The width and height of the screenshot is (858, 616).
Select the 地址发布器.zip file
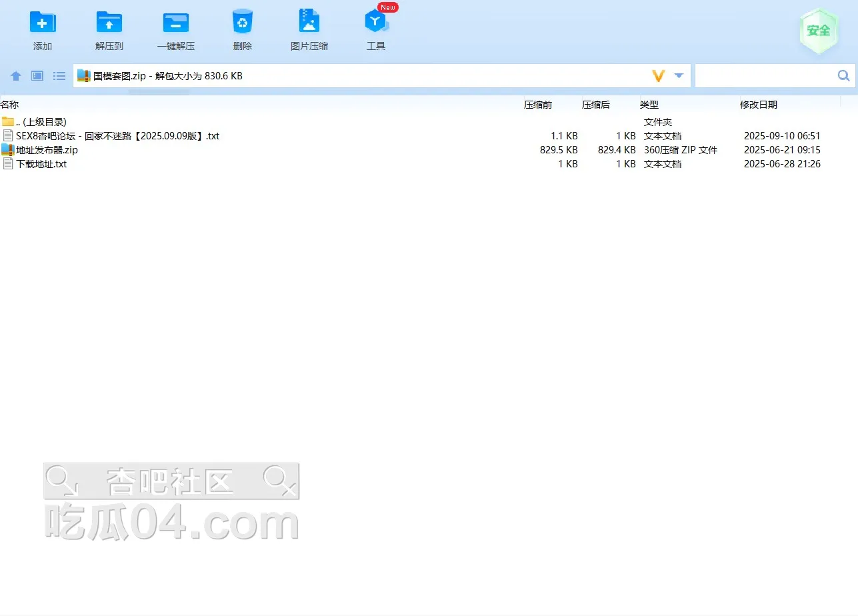coord(47,150)
